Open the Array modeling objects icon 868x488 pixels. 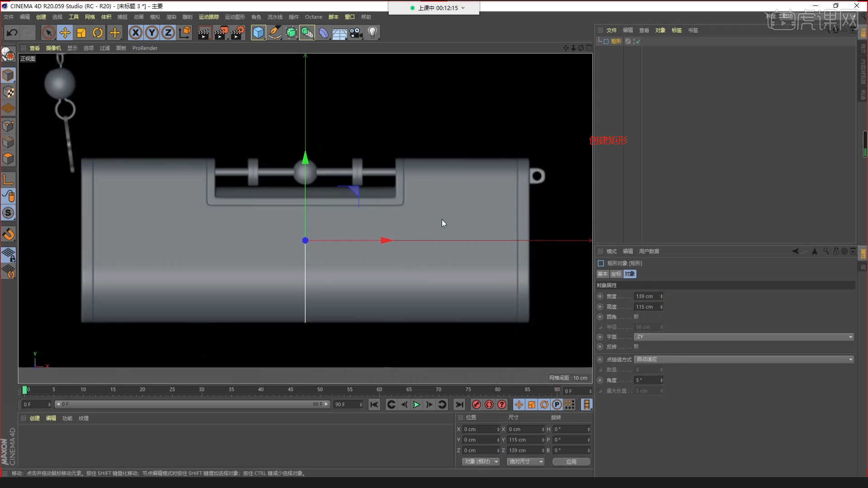pos(307,33)
